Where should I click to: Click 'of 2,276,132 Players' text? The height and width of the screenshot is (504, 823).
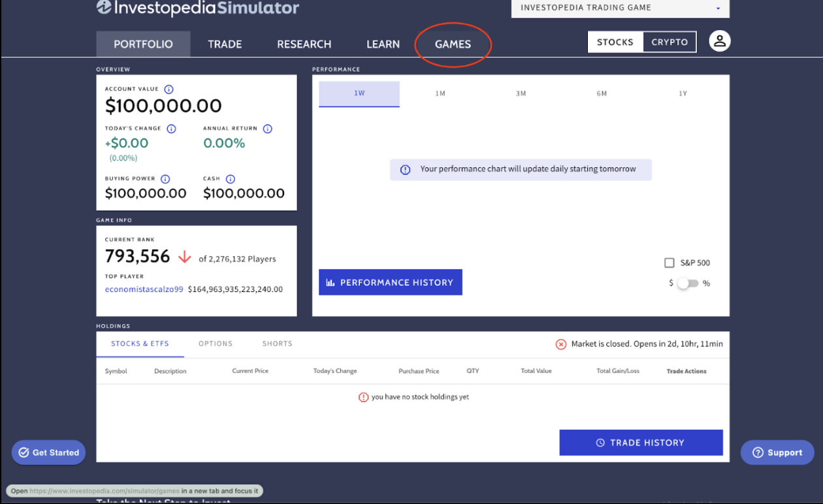pyautogui.click(x=237, y=259)
